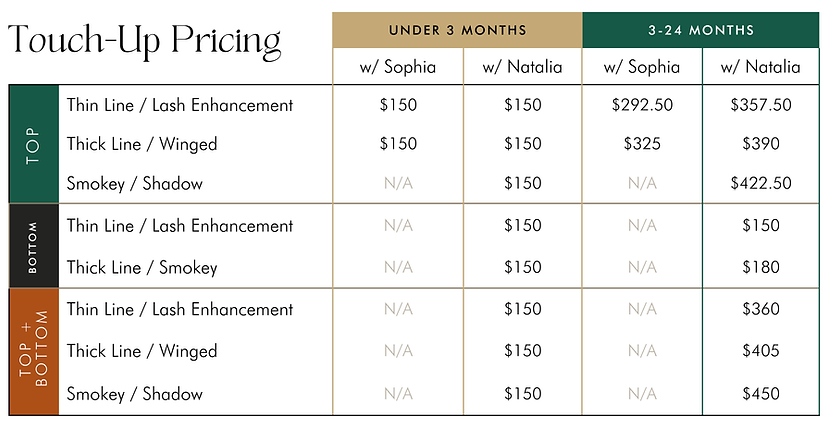Click w/ Sophia under 3-24 Months
Screen dimensions: 828x428
(x=642, y=67)
